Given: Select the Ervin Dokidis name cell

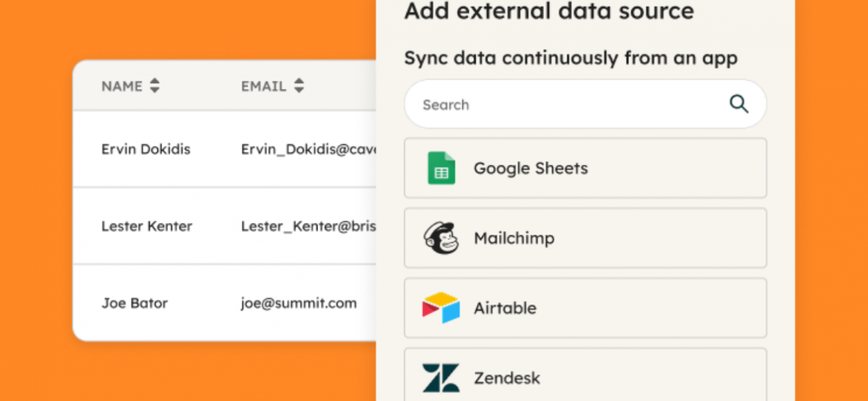Looking at the screenshot, I should point(145,149).
